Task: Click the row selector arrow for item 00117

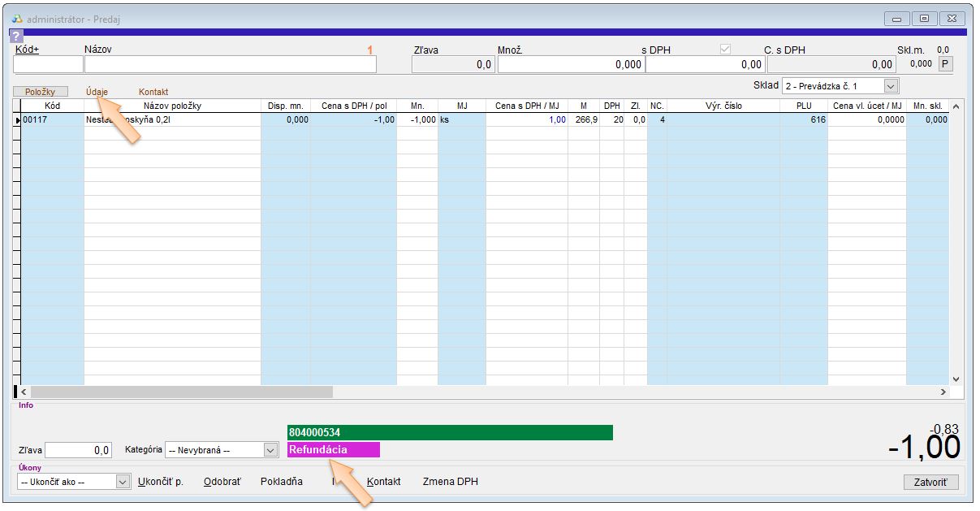Action: click(x=17, y=120)
